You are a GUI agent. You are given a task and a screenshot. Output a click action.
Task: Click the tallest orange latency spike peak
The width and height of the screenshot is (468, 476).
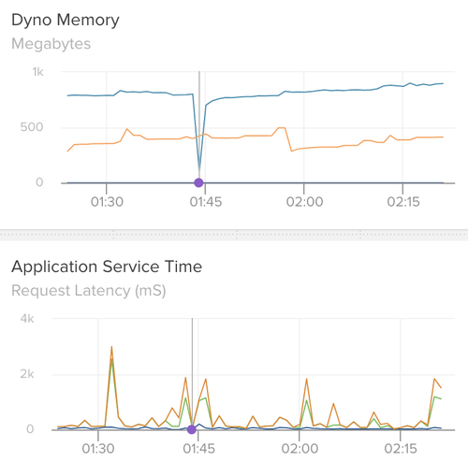coord(111,347)
